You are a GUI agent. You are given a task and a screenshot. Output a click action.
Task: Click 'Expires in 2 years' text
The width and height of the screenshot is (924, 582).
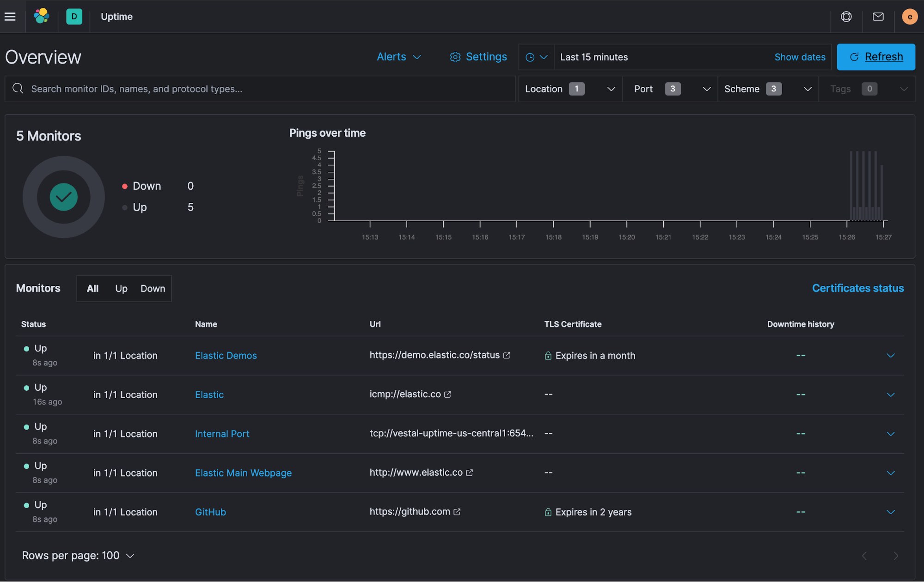click(x=594, y=512)
